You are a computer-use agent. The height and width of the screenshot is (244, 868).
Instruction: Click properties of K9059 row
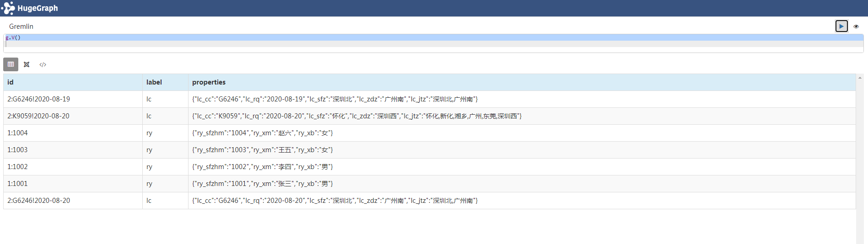(x=522, y=116)
